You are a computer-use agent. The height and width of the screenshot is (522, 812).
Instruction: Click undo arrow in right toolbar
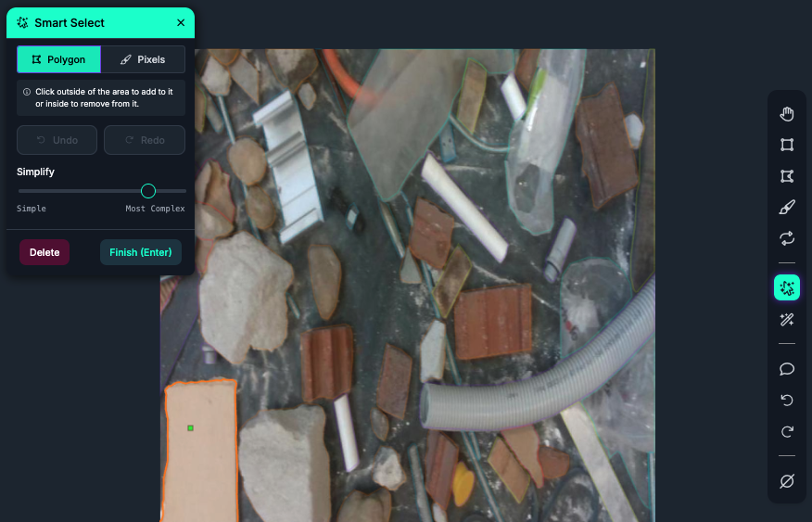pyautogui.click(x=787, y=401)
